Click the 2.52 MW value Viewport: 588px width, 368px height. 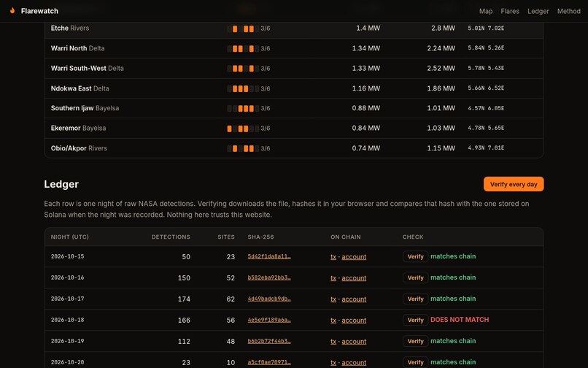pos(441,69)
